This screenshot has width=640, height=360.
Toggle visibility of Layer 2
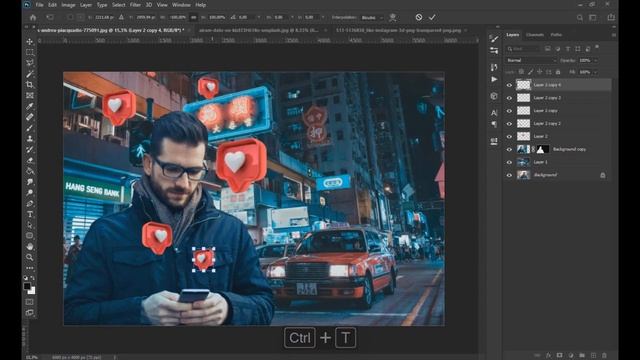pos(509,136)
